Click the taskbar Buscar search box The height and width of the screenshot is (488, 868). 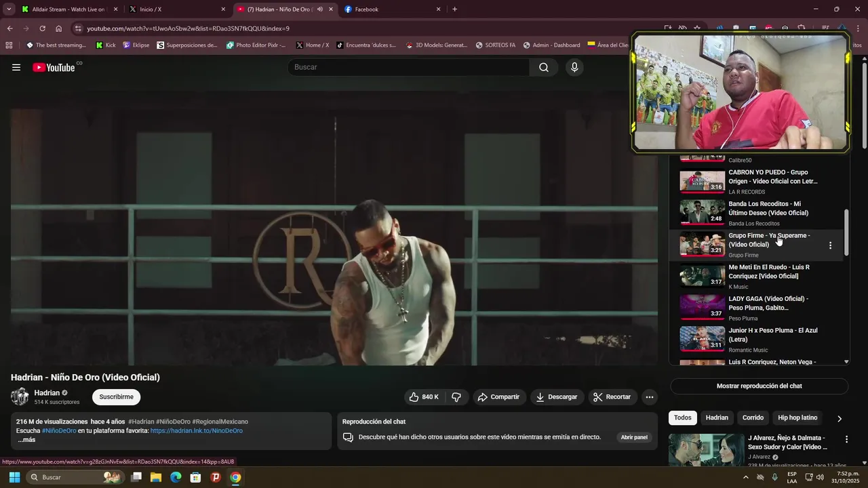[x=75, y=477]
